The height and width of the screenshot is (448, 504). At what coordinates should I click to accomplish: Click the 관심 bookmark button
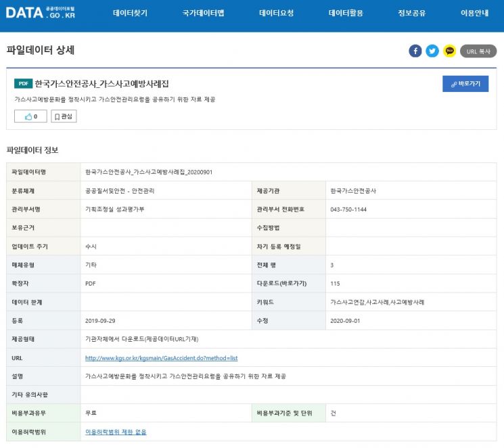point(64,116)
